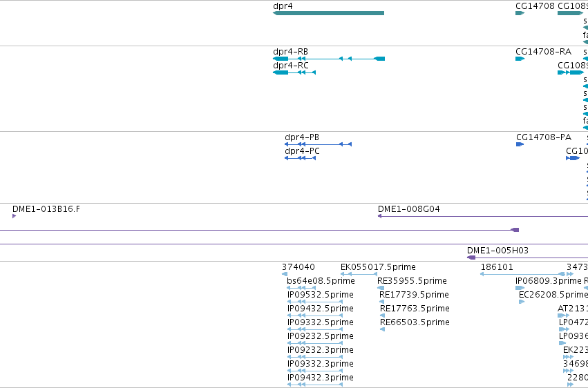Click the RE17739.5prime EST label
Screen dimensions: 588x388
click(x=414, y=295)
